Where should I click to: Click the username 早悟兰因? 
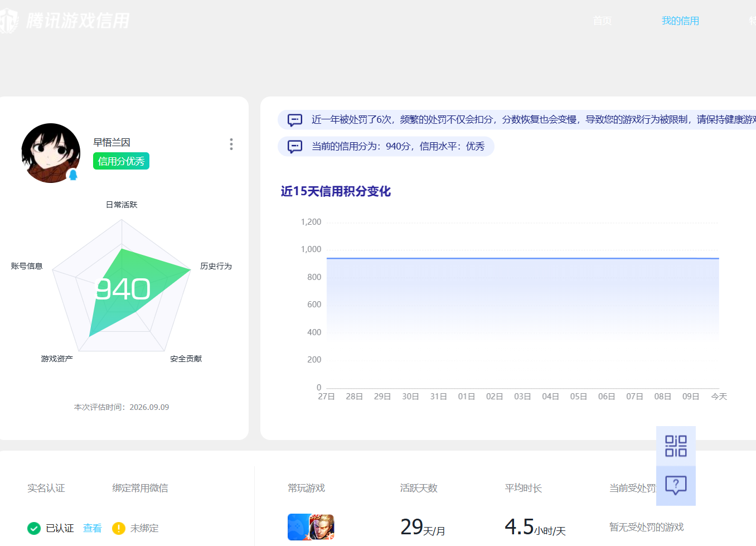coord(112,142)
